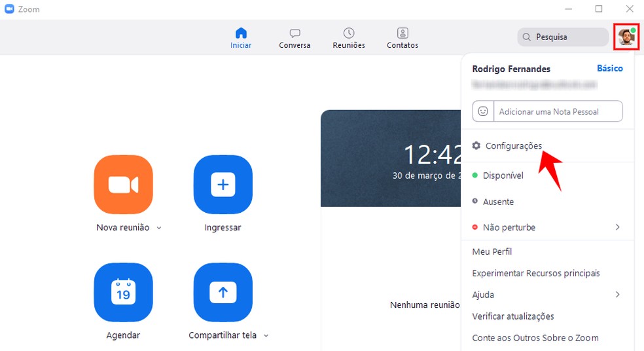Click the Nenhuma reunião text
This screenshot has height=351, width=644.
pos(425,305)
